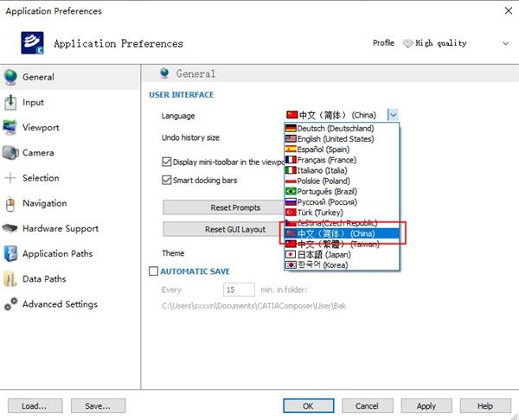Confirm with the OK button
This screenshot has width=519, height=420.
coord(308,406)
